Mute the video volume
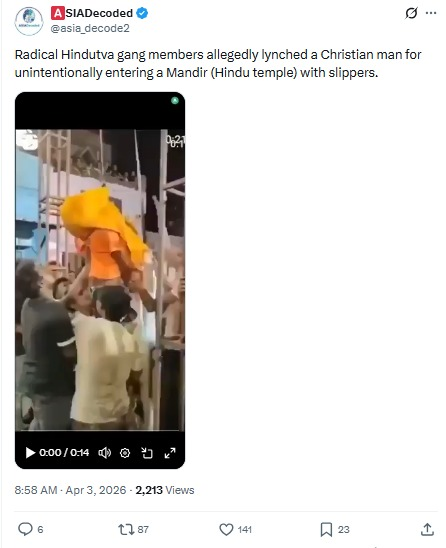 tap(104, 453)
